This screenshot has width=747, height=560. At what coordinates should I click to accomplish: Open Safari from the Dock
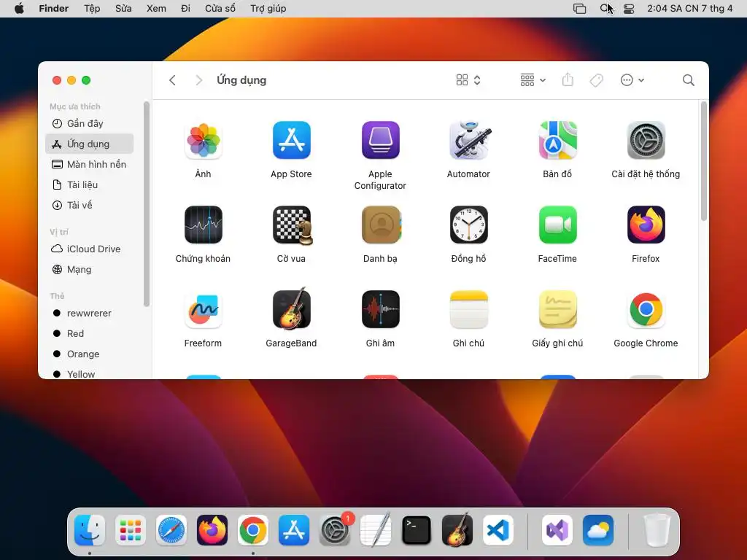click(171, 530)
